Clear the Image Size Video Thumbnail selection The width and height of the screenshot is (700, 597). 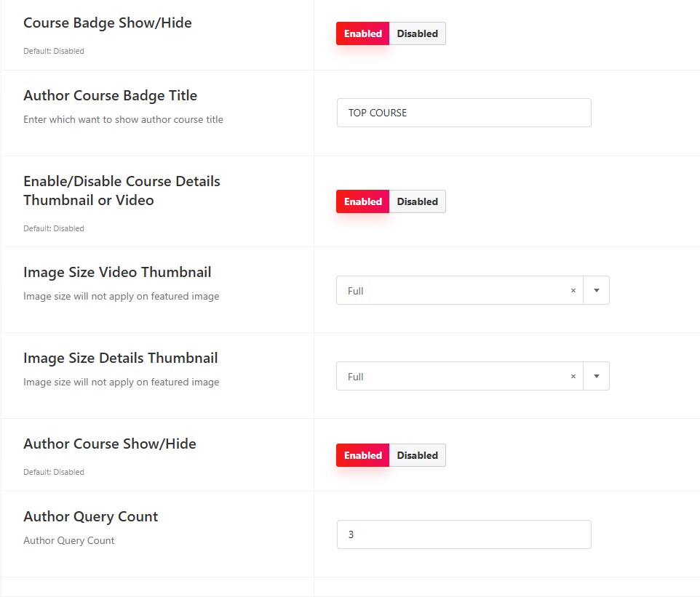coord(573,290)
